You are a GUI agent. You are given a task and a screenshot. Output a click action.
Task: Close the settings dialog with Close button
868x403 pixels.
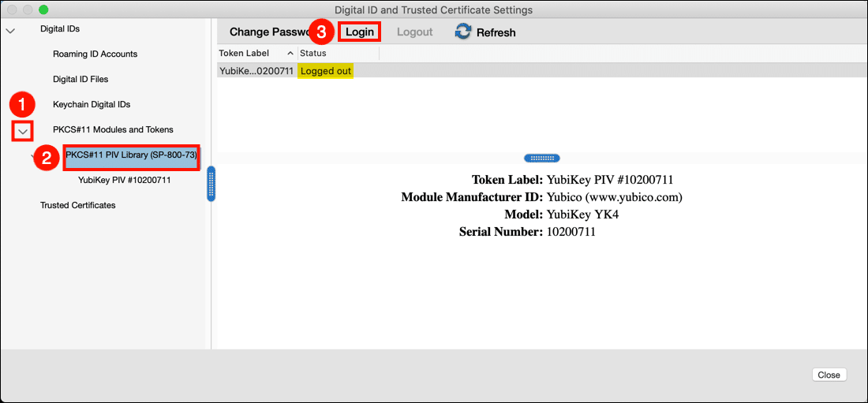[829, 375]
